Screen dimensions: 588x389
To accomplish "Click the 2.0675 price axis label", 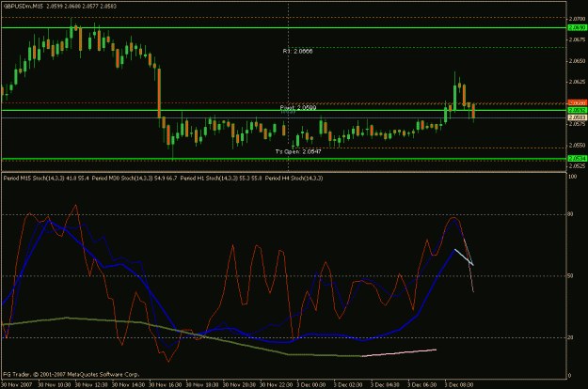I will coord(577,39).
